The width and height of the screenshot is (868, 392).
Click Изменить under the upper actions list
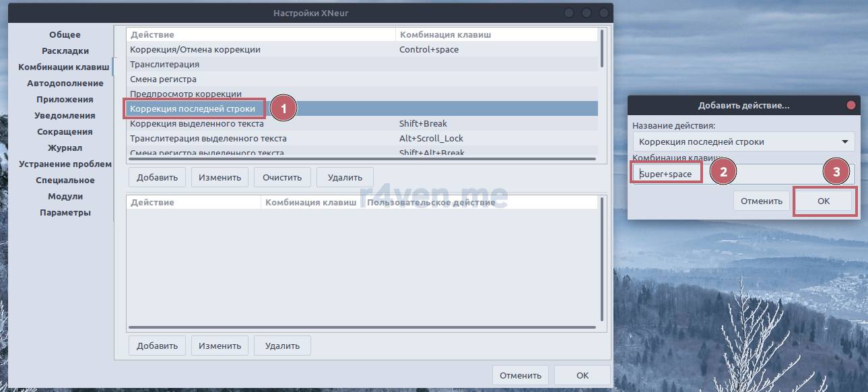pos(220,178)
